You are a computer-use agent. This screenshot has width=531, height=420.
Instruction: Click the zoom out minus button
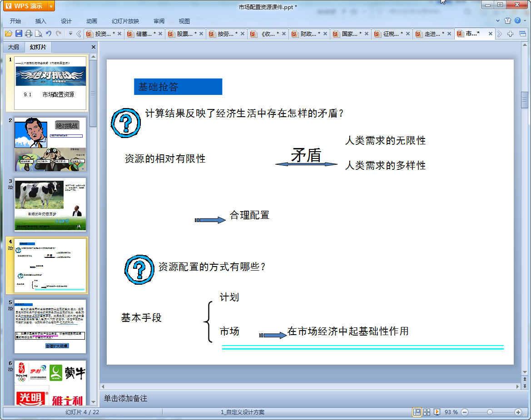tap(465, 412)
